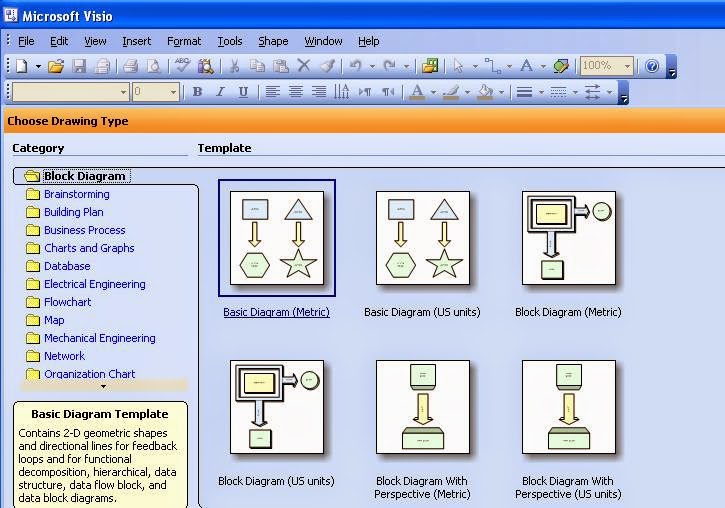This screenshot has width=725, height=508.
Task: Select the Block Diagram (US units) thumbnail
Action: [276, 407]
